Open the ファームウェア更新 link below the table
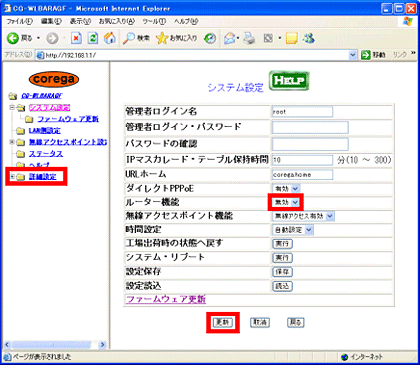Viewport: 420px width, 365px height. click(165, 299)
